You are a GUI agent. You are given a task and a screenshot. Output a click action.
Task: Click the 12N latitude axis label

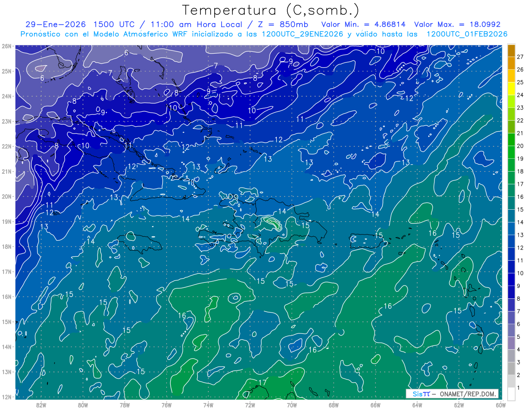click(6, 397)
